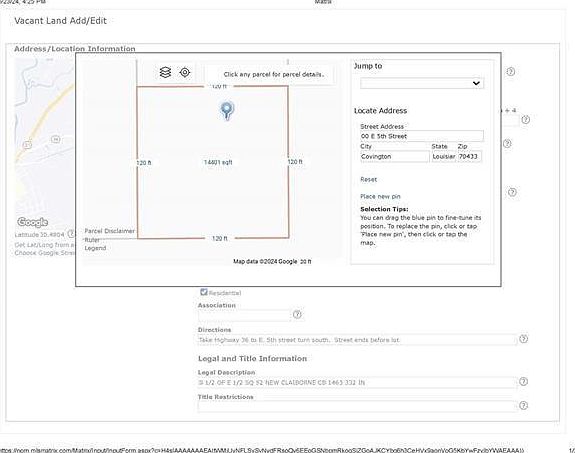Screen dimensions: 575x453
Task: Open help icon beside the Directions field
Action: click(x=523, y=339)
